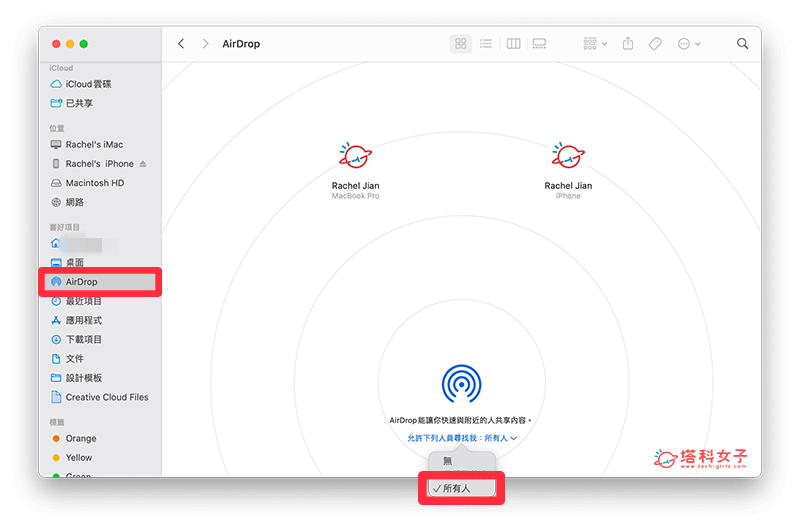Click the Share toolbar icon
800x528 pixels.
pyautogui.click(x=628, y=44)
